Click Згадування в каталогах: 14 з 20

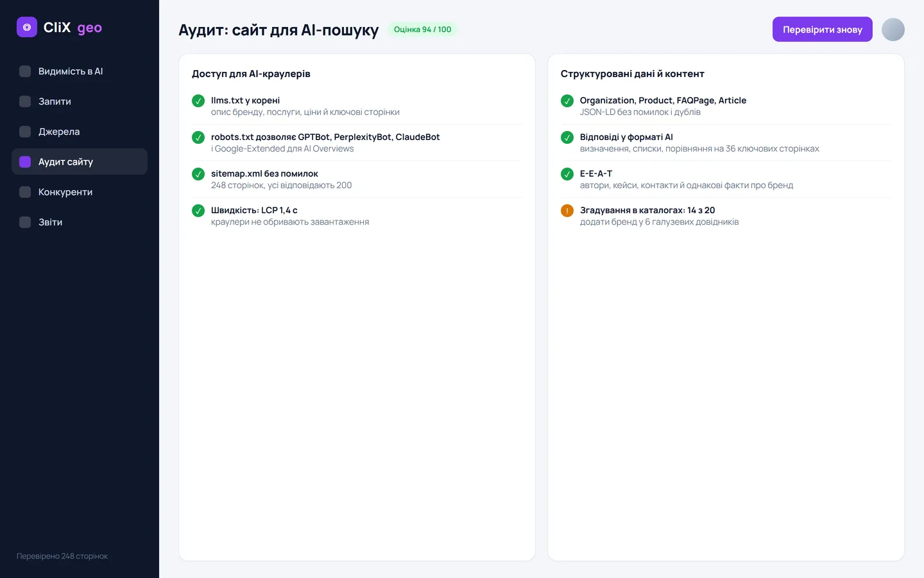(647, 210)
